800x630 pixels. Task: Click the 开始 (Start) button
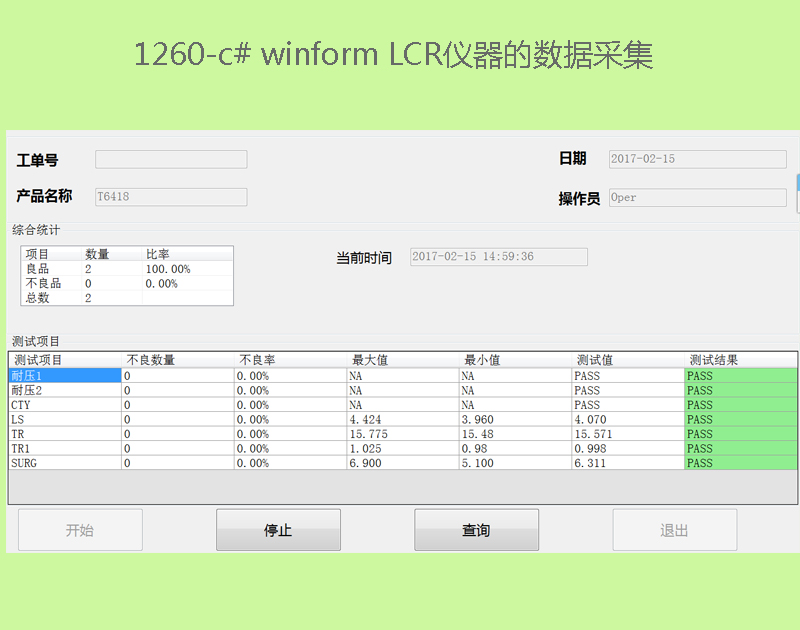tap(80, 530)
